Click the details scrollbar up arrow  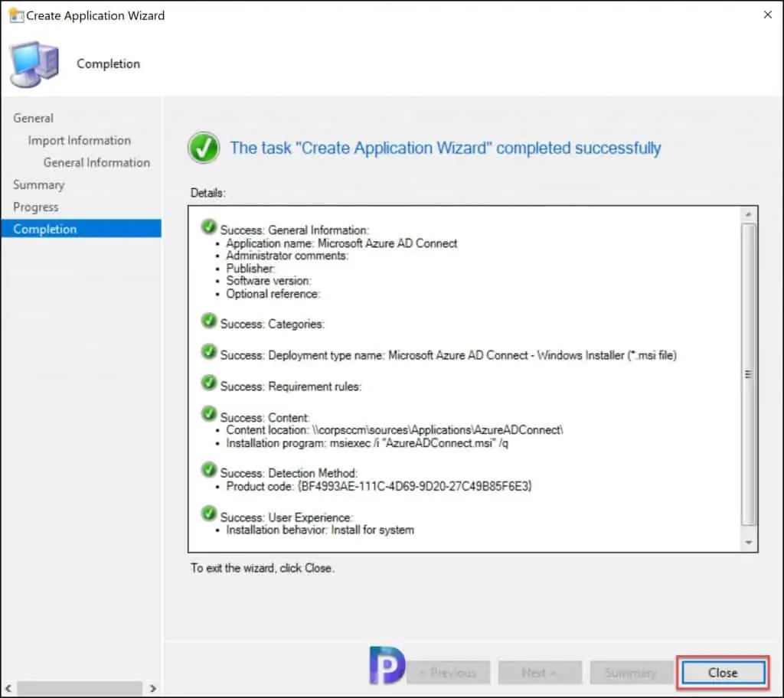pos(748,214)
